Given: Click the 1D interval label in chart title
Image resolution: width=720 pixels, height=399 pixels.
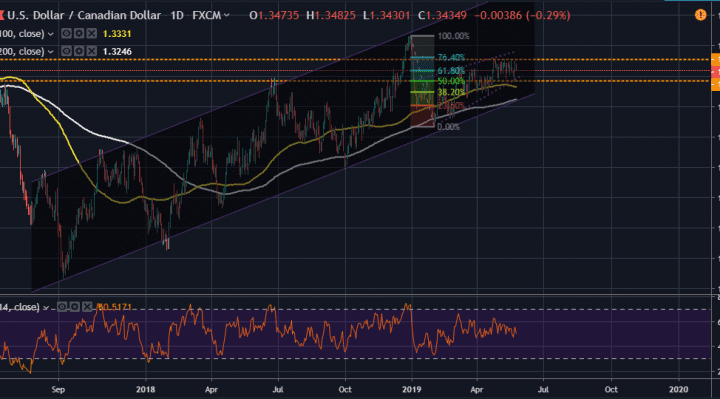Looking at the screenshot, I should click(177, 16).
